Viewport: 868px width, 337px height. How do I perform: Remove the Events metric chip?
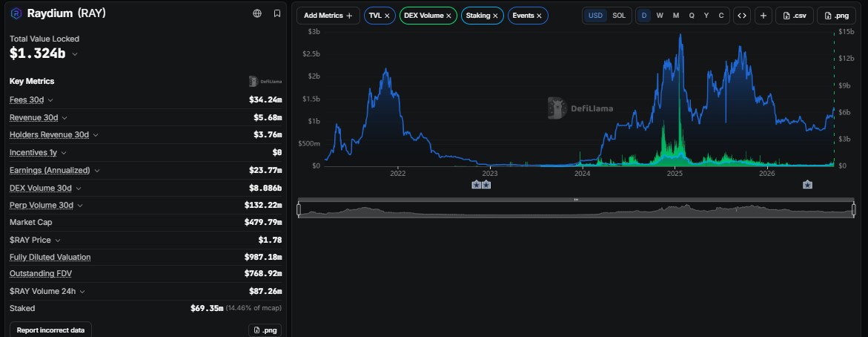(539, 16)
